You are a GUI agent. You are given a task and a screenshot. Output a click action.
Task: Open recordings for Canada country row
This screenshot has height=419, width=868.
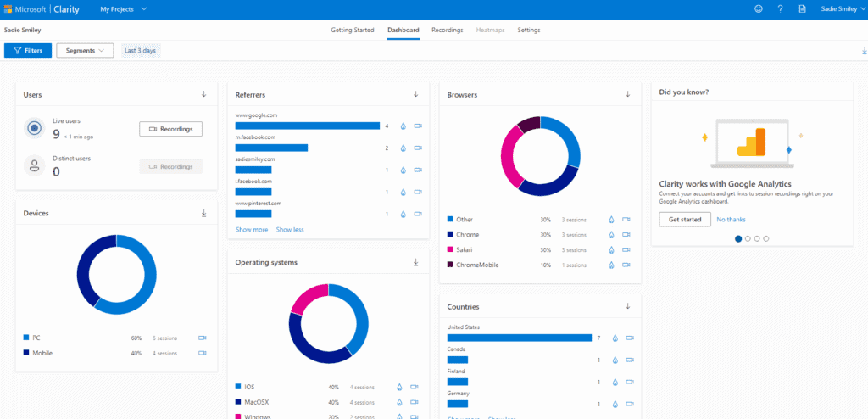(630, 360)
